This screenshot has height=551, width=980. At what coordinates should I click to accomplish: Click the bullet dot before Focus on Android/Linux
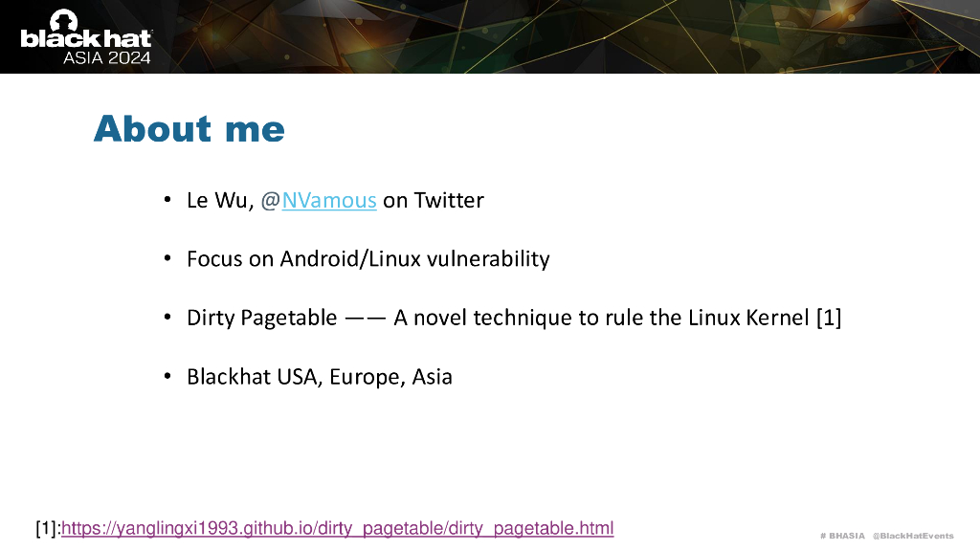click(x=167, y=259)
